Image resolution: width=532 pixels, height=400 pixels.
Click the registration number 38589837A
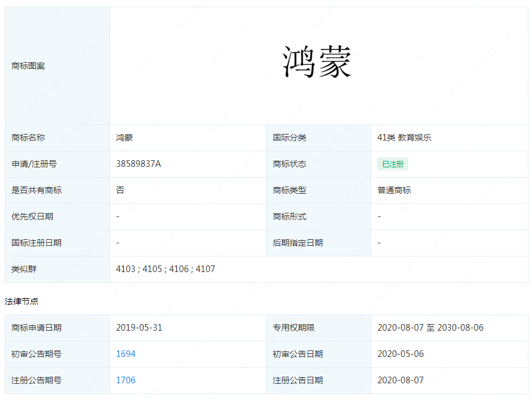coord(138,164)
